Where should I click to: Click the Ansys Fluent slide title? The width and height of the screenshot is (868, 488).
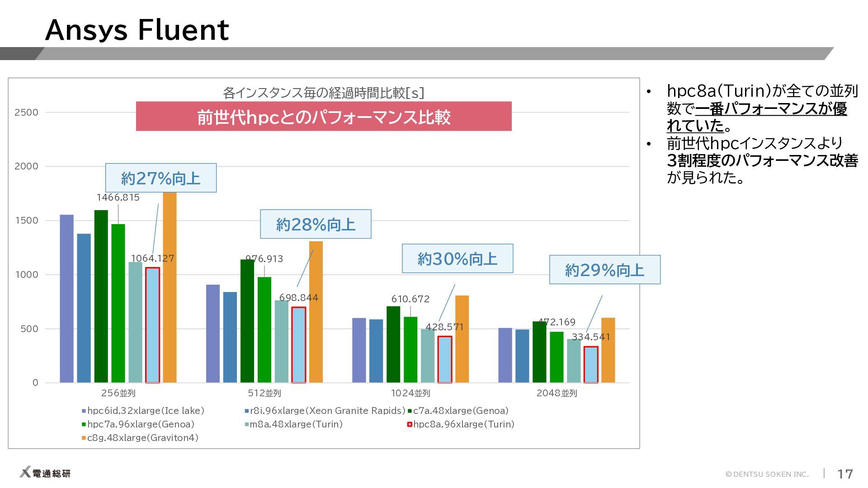137,30
